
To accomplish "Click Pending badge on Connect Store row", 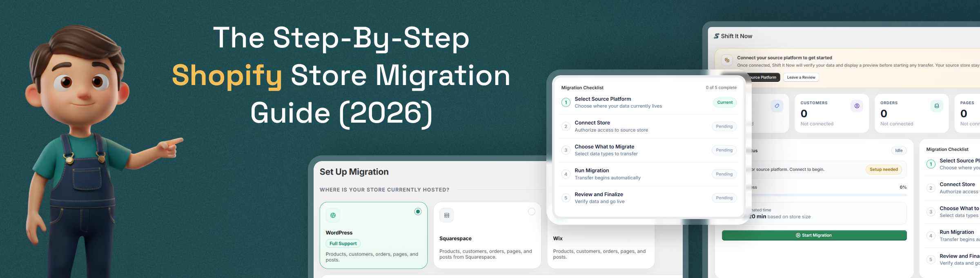I will [724, 126].
